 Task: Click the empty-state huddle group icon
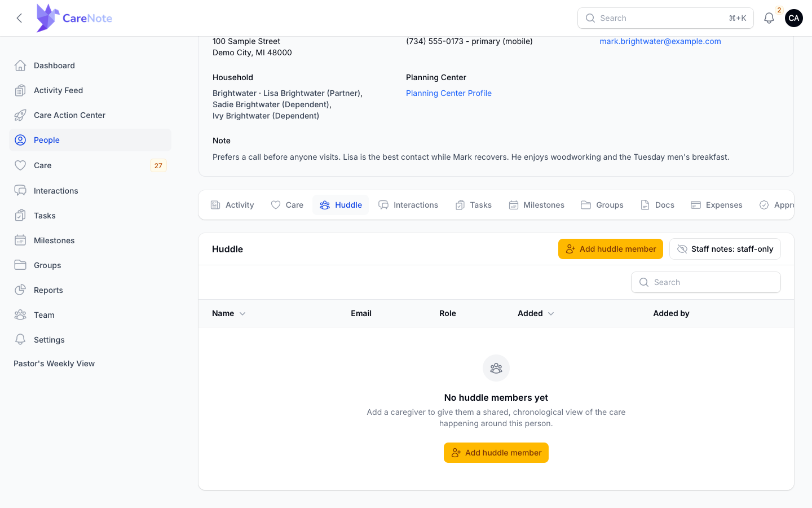pos(496,368)
